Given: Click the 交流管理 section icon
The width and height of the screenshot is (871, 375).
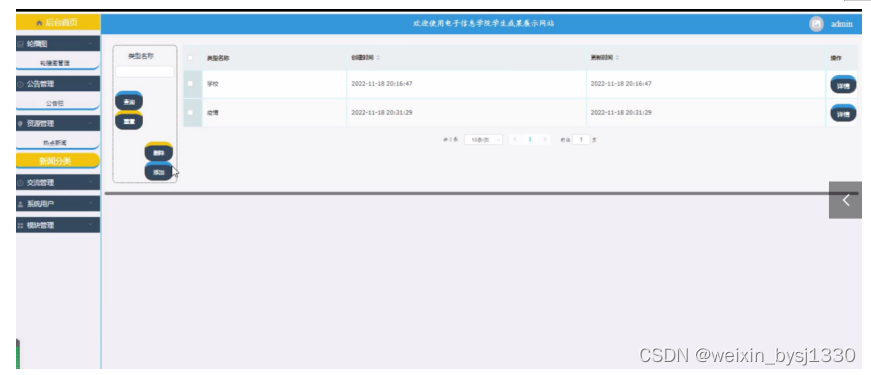Looking at the screenshot, I should [x=21, y=183].
